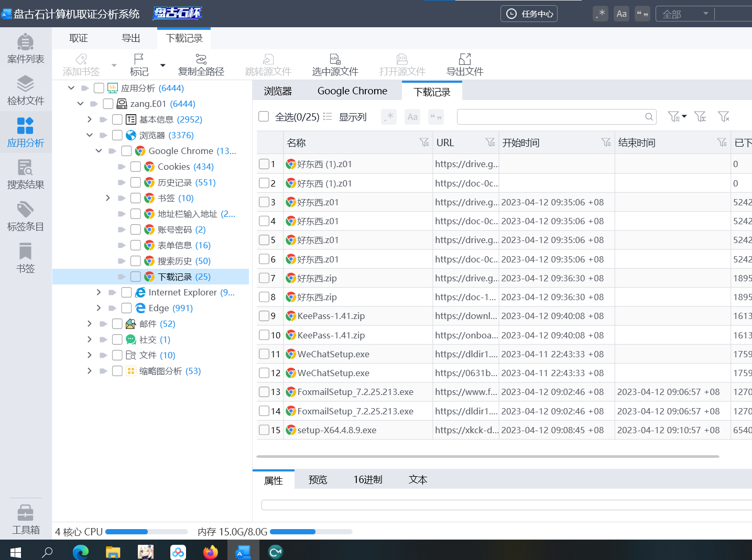Image resolution: width=752 pixels, height=560 pixels.
Task: Open the 标签条目 tagged items sidebar icon
Action: coord(25,216)
